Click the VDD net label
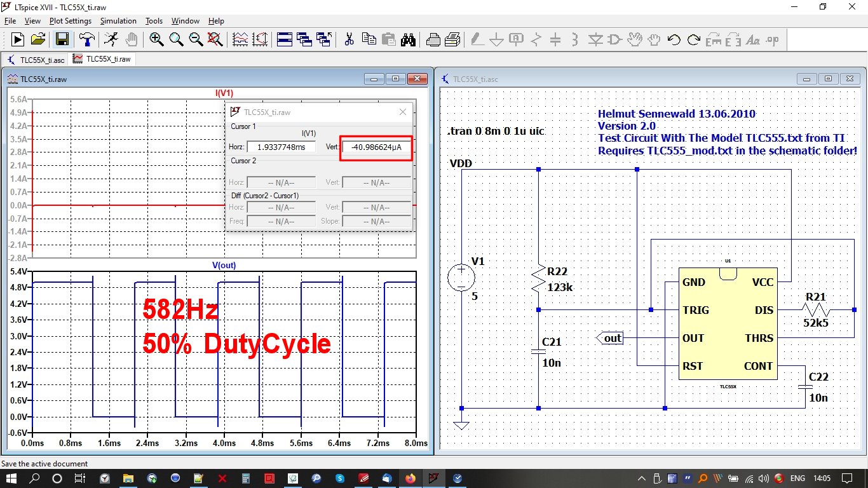 click(461, 163)
